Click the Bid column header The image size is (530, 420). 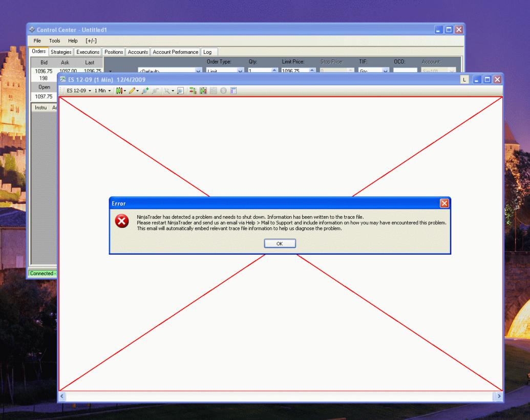pos(44,62)
